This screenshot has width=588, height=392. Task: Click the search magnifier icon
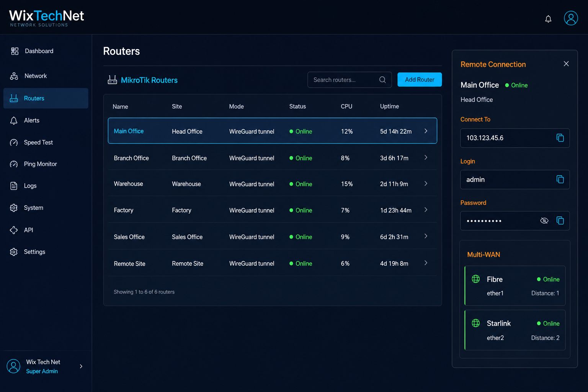[x=382, y=80]
